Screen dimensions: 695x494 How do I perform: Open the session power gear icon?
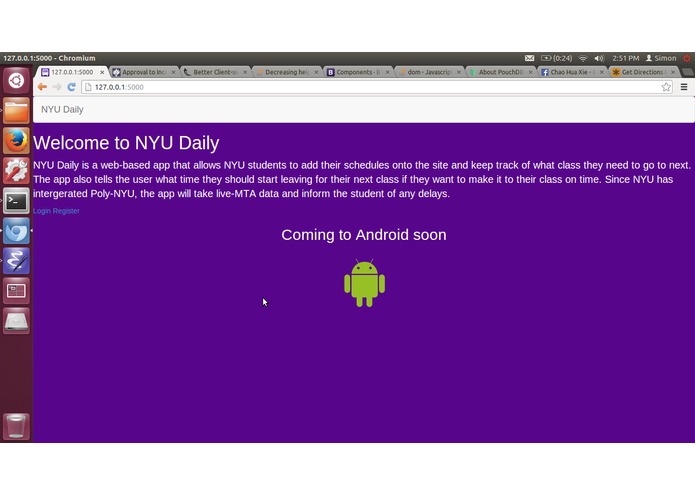click(x=687, y=58)
